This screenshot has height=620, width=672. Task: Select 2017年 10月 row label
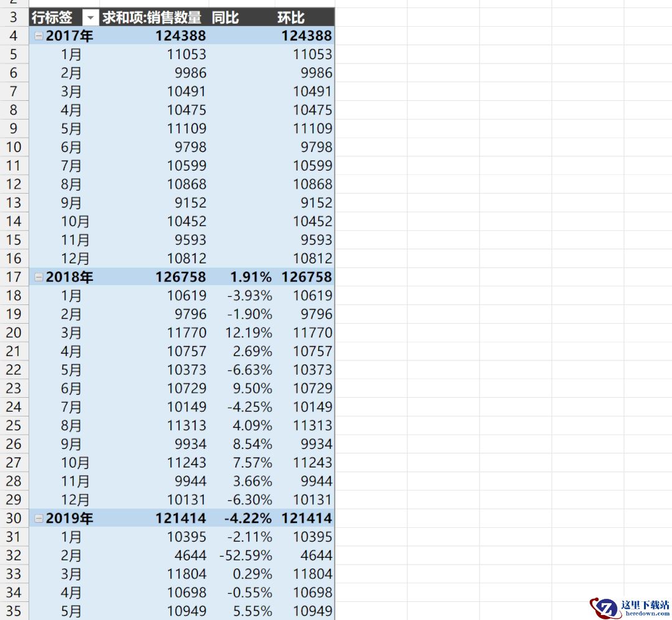[75, 221]
